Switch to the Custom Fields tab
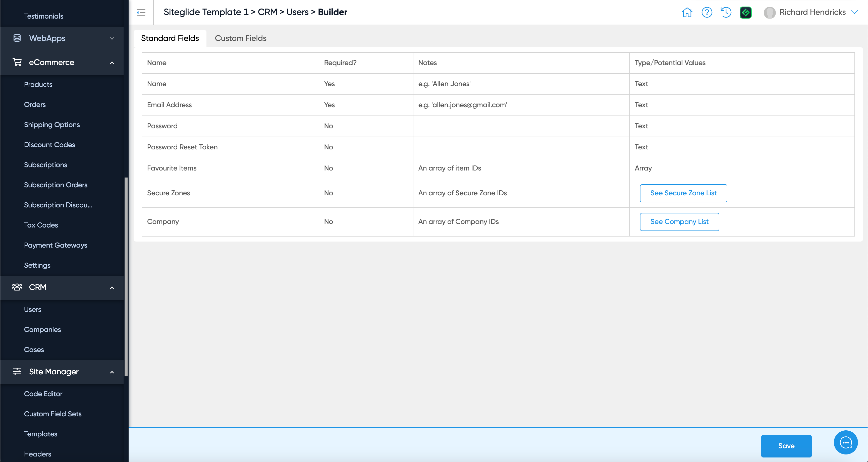The image size is (868, 462). coord(241,38)
